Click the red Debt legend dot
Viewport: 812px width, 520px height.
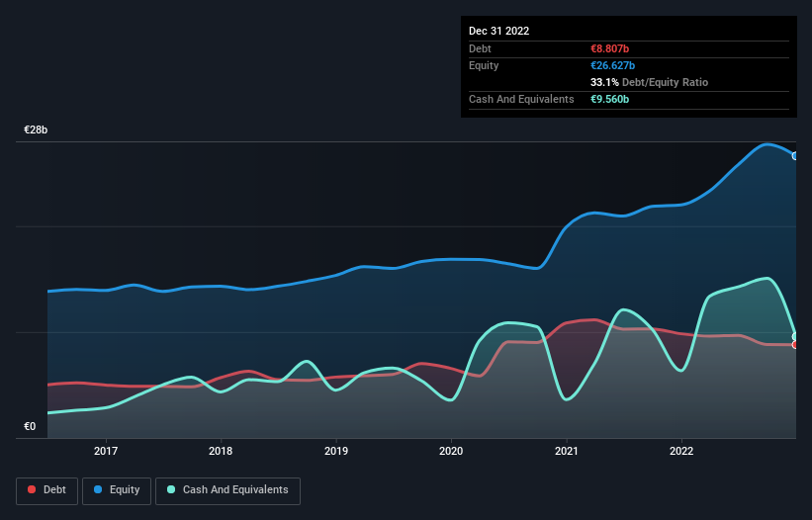pos(32,489)
